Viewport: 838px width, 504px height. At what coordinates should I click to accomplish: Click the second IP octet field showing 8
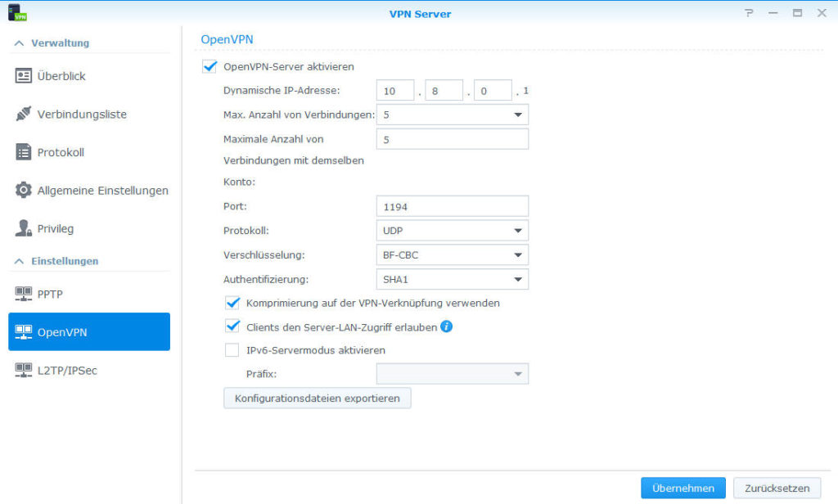[444, 90]
